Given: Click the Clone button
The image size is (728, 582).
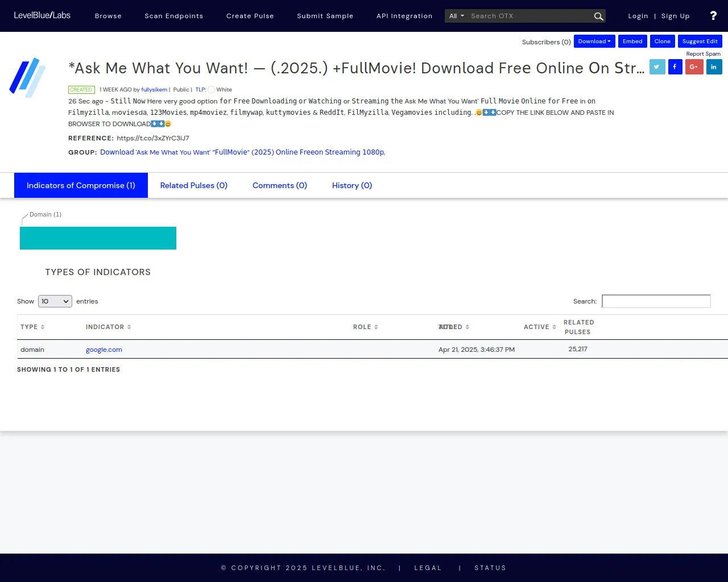Looking at the screenshot, I should pyautogui.click(x=662, y=41).
